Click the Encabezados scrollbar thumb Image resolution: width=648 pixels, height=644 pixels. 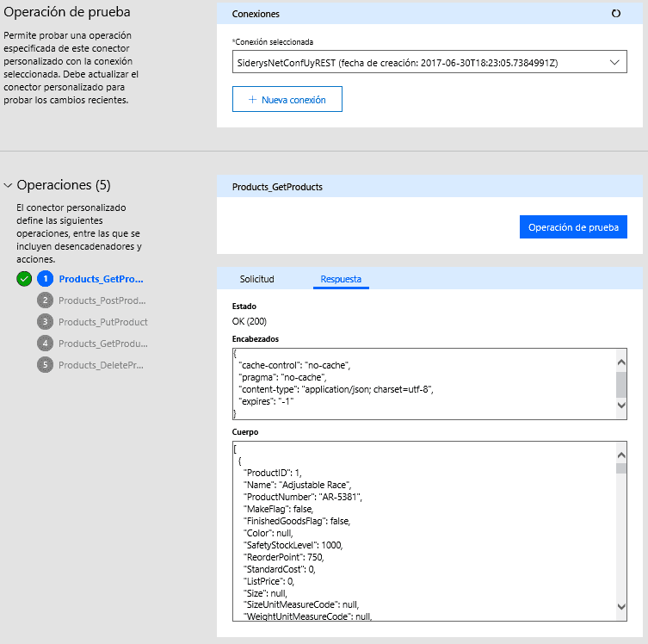(x=621, y=384)
